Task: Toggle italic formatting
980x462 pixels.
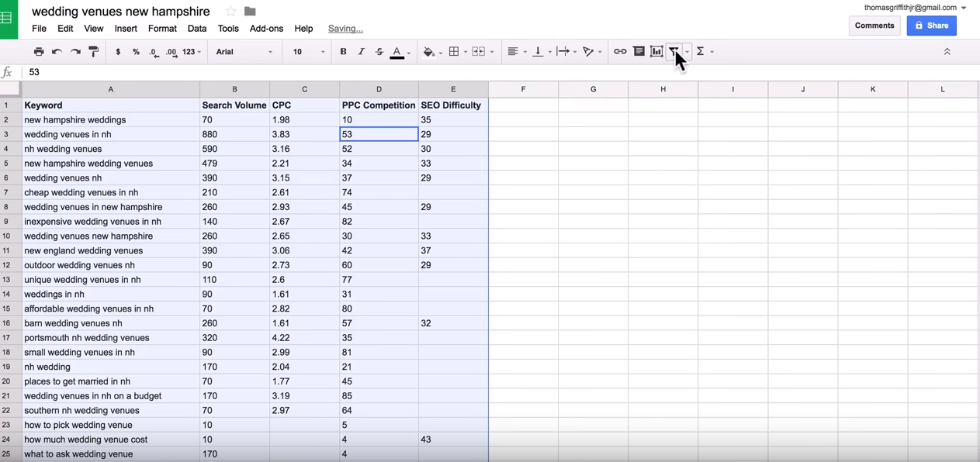Action: coord(361,52)
